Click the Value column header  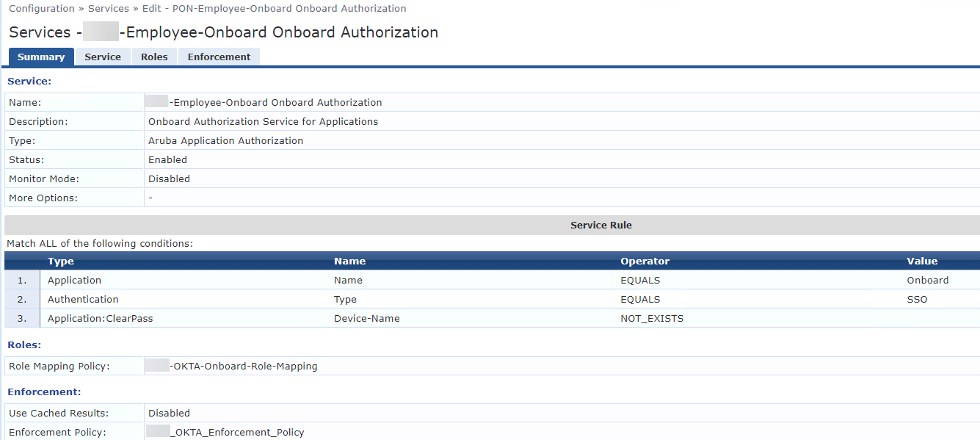922,262
